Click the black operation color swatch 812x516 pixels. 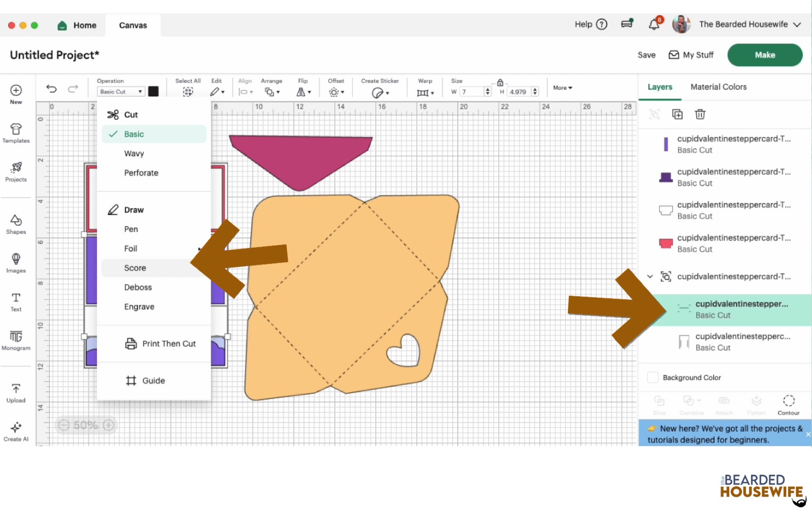tap(153, 91)
